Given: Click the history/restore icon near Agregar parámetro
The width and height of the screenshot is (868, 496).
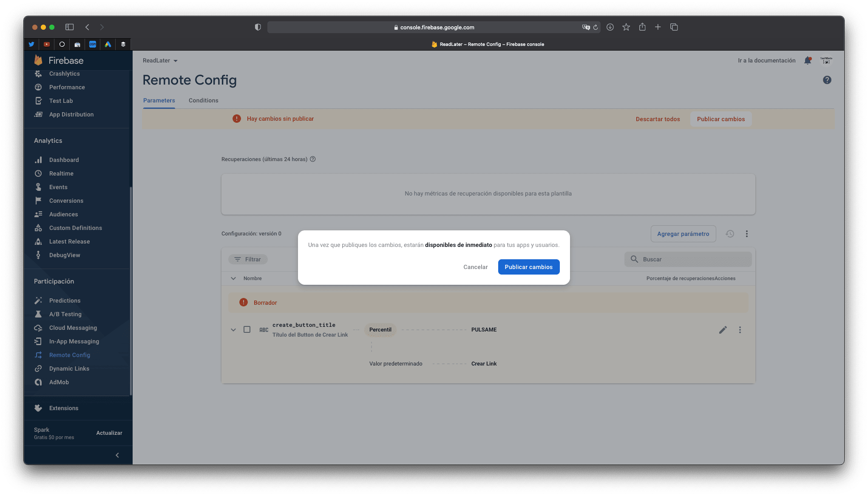Looking at the screenshot, I should [x=730, y=234].
